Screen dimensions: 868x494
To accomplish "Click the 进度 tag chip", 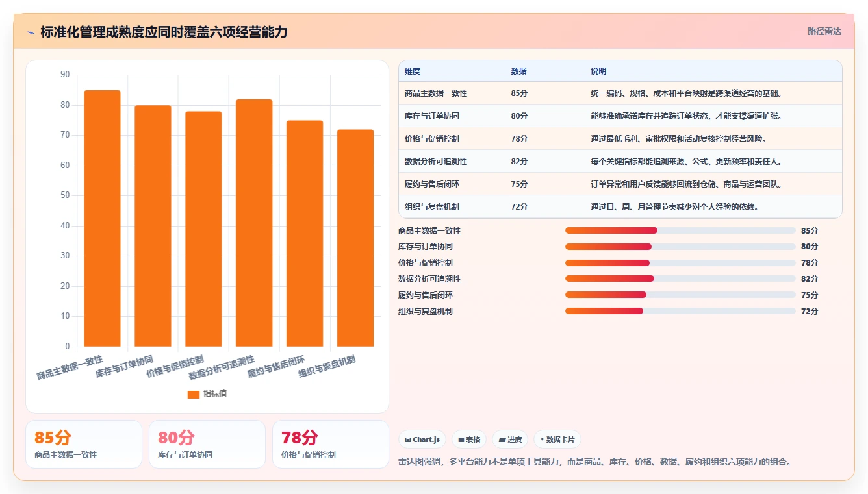I will click(x=510, y=439).
